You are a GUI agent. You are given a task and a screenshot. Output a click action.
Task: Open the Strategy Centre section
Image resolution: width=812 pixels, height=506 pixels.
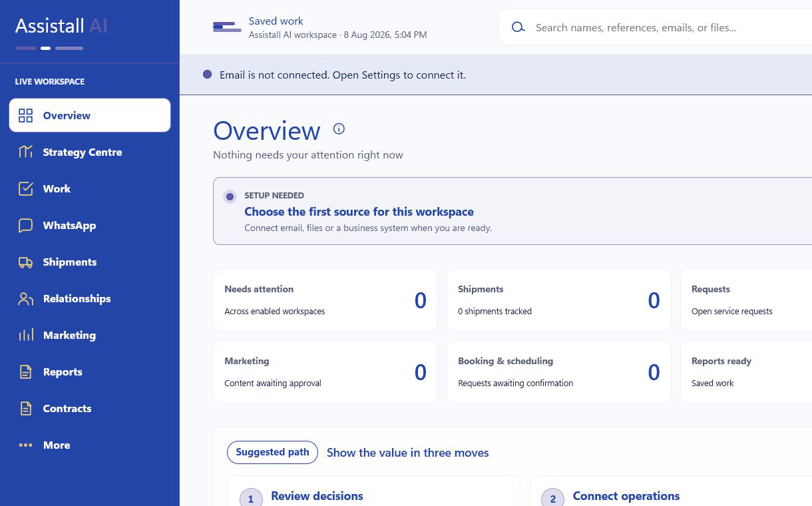pyautogui.click(x=90, y=152)
